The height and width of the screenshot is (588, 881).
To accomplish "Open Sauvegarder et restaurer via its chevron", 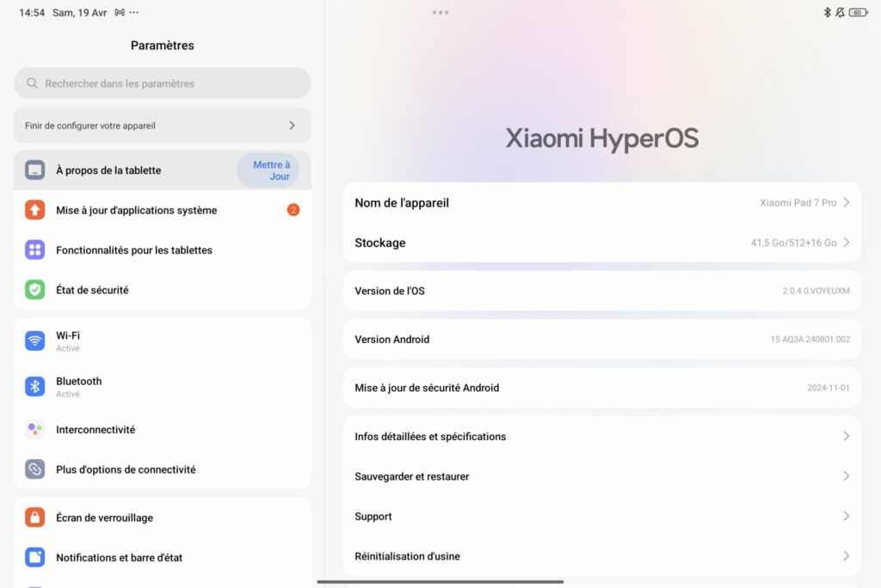I will pos(847,475).
